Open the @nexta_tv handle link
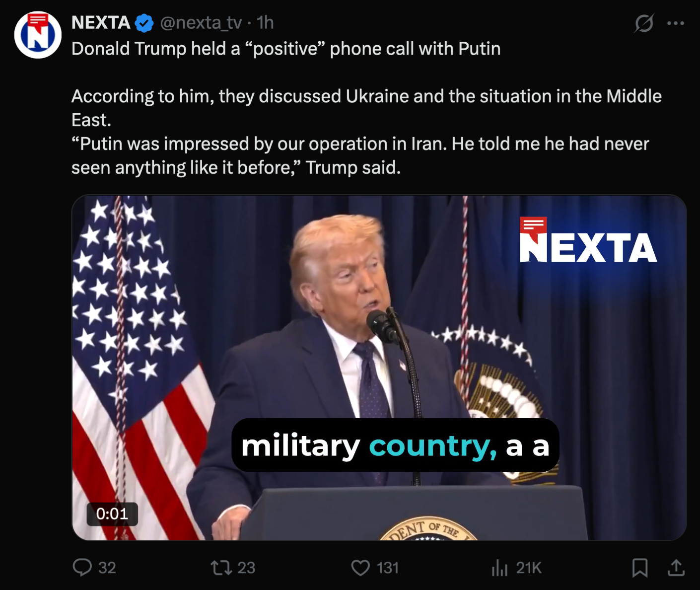The width and height of the screenshot is (700, 590). point(201,23)
